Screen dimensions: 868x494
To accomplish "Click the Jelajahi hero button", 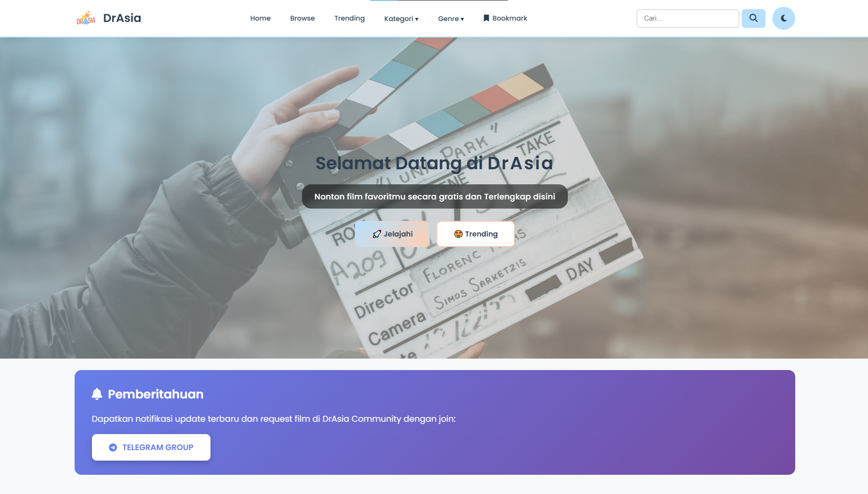I will pyautogui.click(x=392, y=234).
